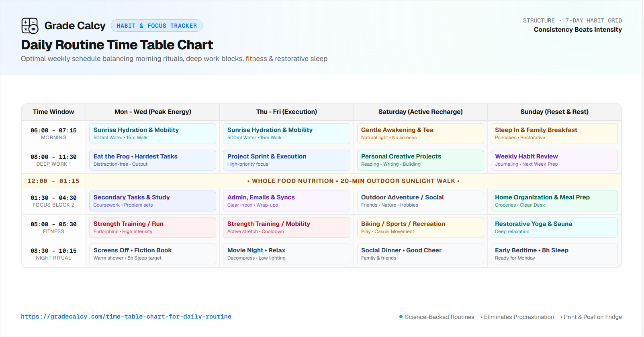This screenshot has height=337, width=644.
Task: Open the gradecalcy.com time table chart link
Action: (126, 317)
